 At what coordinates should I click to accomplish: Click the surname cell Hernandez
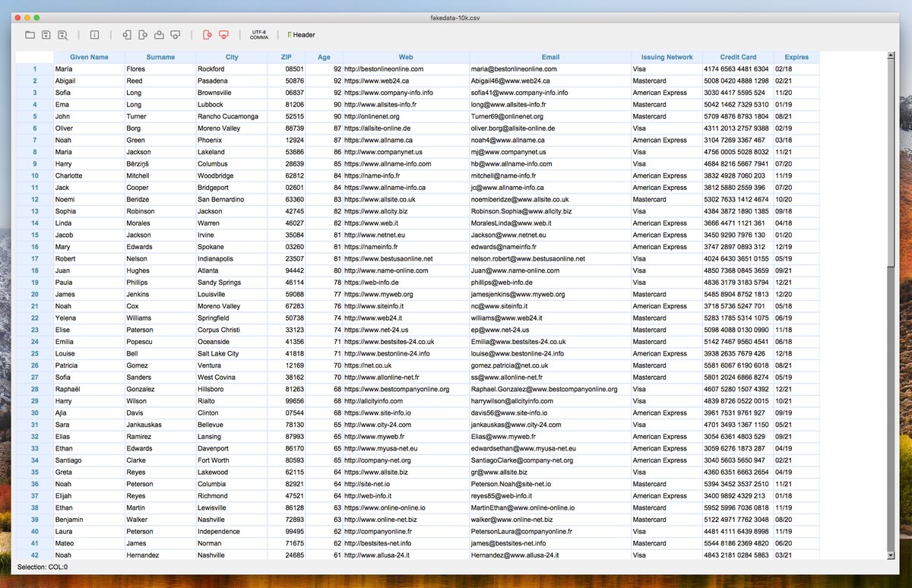pos(160,555)
